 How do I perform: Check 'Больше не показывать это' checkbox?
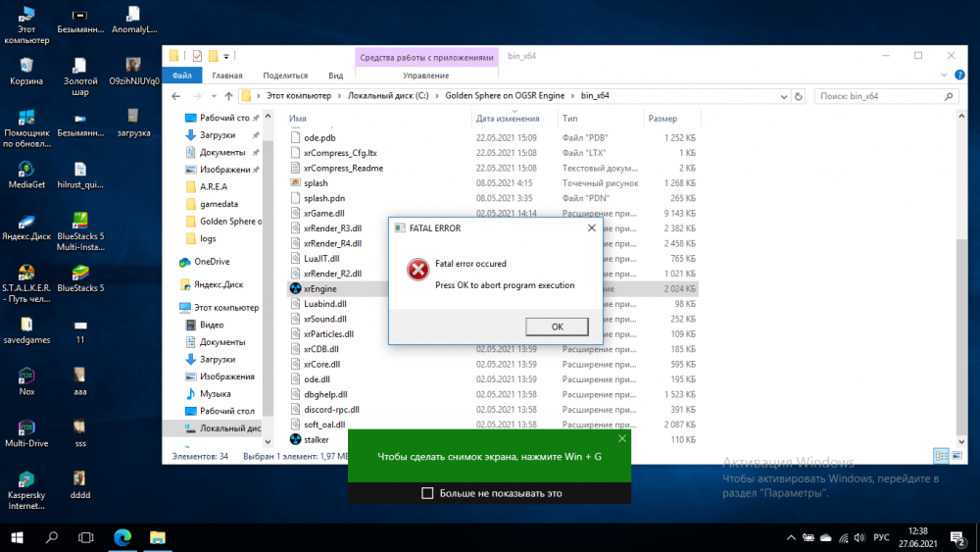tap(427, 493)
